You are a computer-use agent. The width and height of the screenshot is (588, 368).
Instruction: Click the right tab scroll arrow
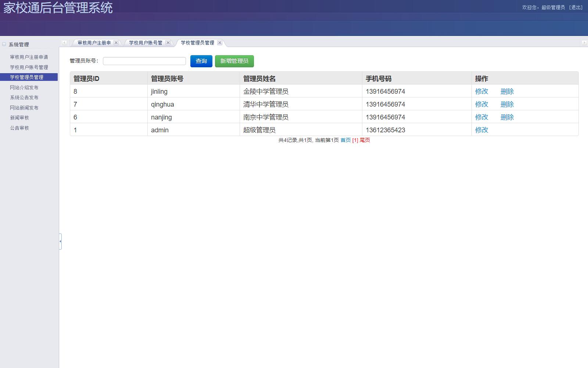point(584,43)
